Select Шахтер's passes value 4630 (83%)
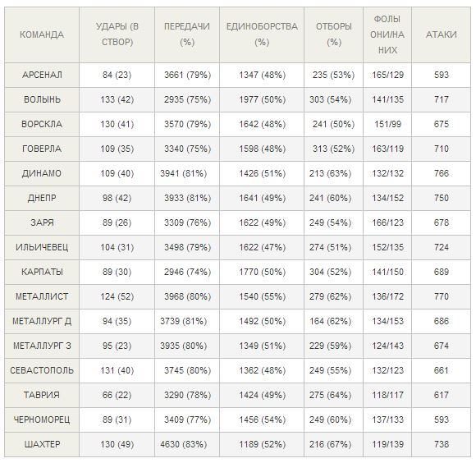The width and height of the screenshot is (476, 463). pyautogui.click(x=184, y=444)
